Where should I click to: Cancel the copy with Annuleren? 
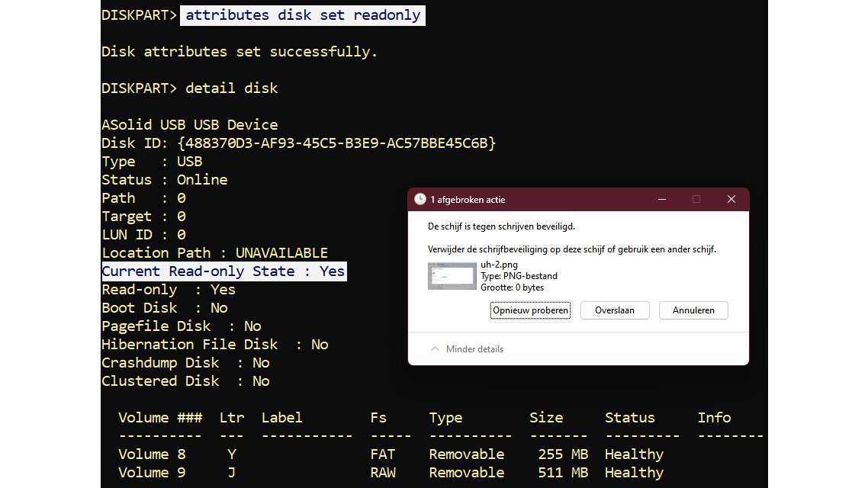click(693, 310)
